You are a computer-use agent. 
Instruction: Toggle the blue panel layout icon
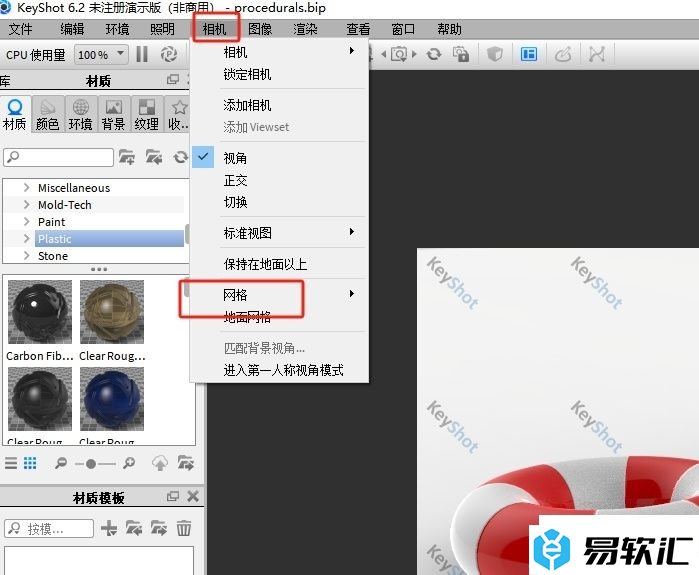[529, 54]
